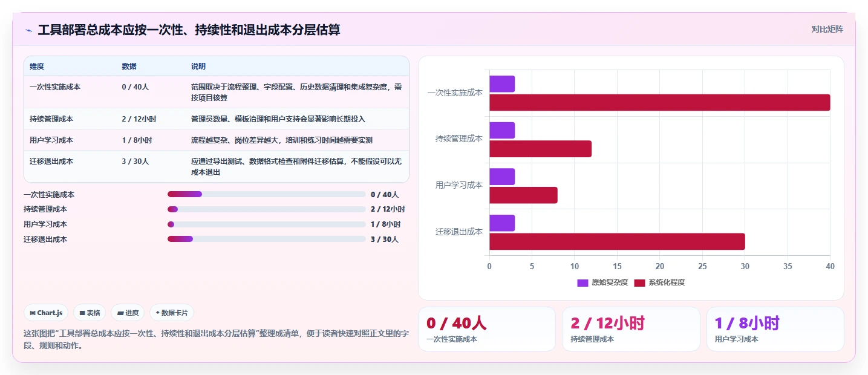Click the 迁移退出成本 progress bar
Viewport: 868px width, 375px height.
tap(267, 239)
